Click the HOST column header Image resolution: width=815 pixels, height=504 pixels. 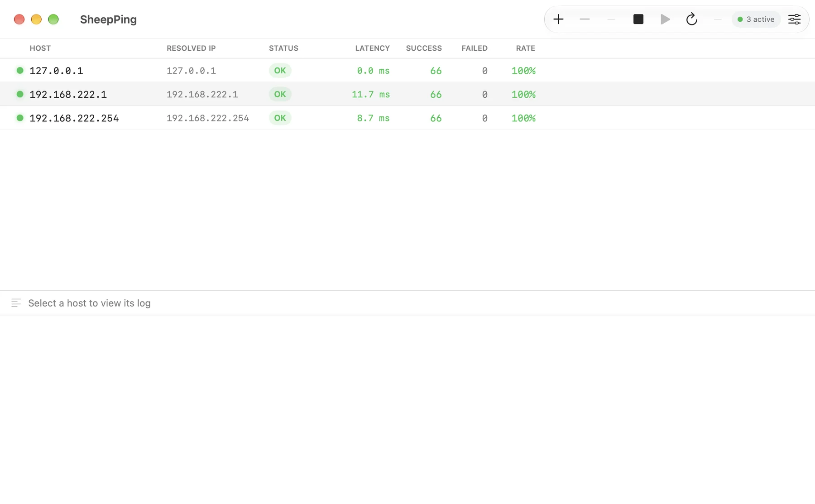point(40,48)
